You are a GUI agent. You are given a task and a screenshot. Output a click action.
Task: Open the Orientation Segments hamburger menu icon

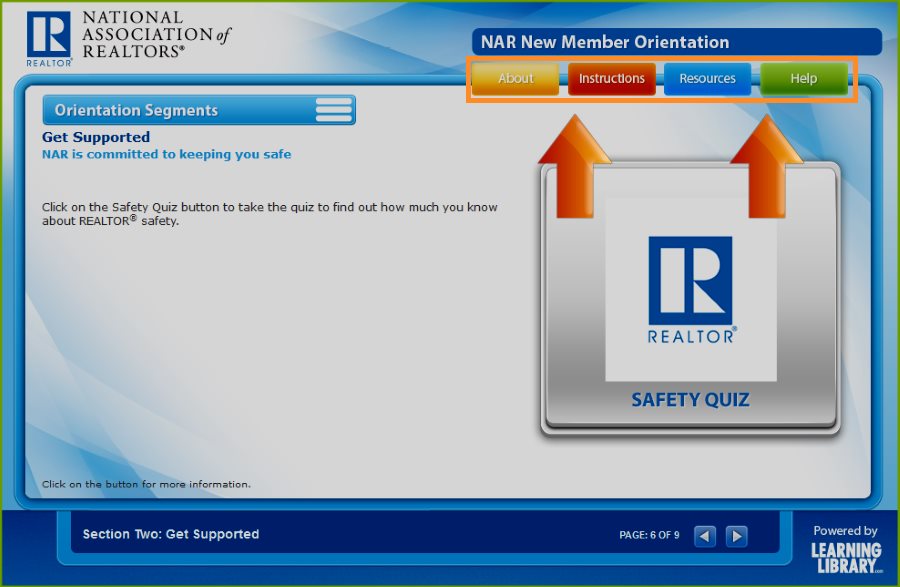[x=333, y=110]
